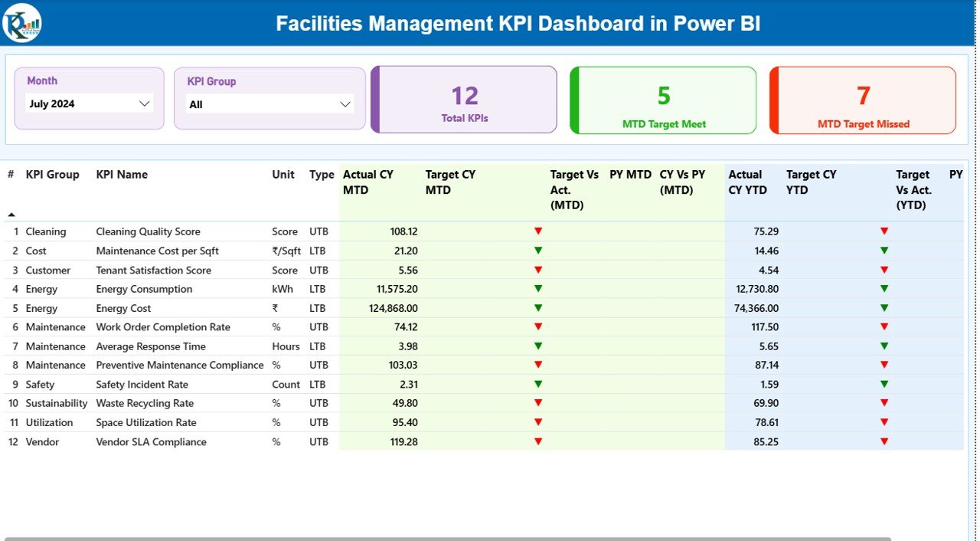This screenshot has height=541, width=980.
Task: Click the green YTD indicator for Safety Incident Rate
Action: pyautogui.click(x=885, y=384)
